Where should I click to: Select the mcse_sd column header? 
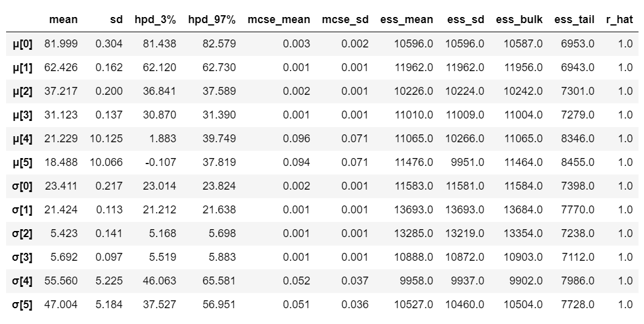pos(345,19)
